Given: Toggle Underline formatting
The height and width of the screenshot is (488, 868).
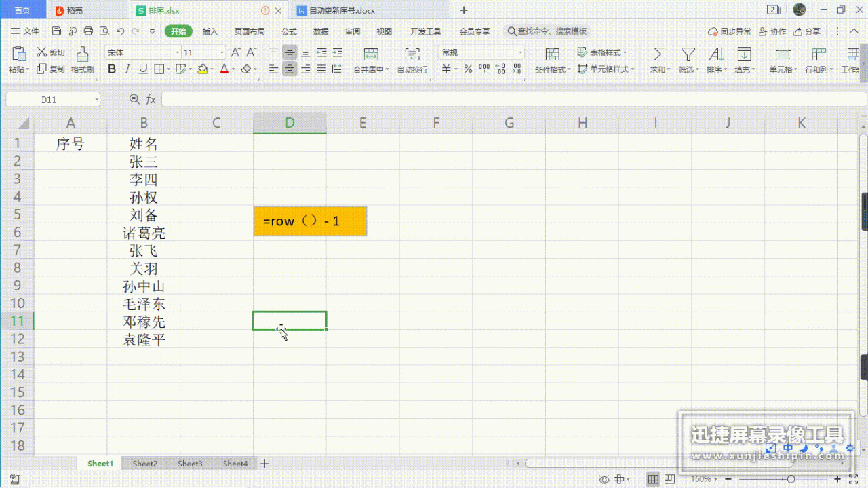Looking at the screenshot, I should (x=143, y=69).
